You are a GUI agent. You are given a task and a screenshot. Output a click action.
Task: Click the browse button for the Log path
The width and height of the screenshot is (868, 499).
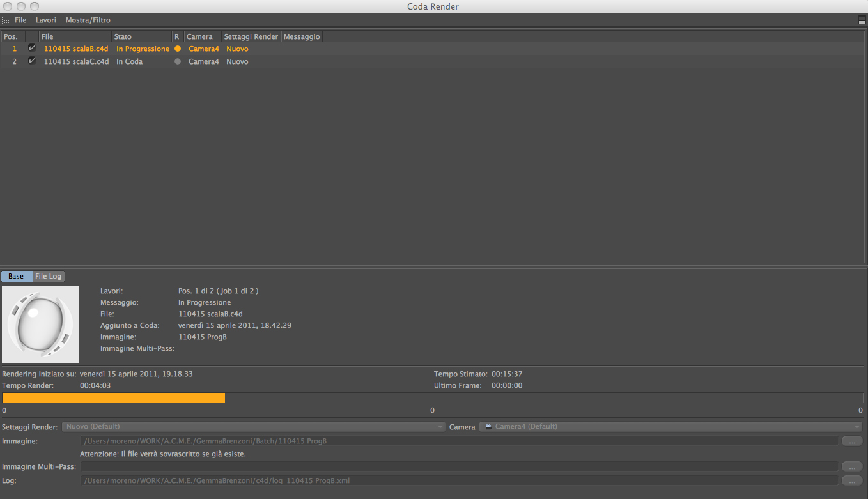(x=852, y=480)
